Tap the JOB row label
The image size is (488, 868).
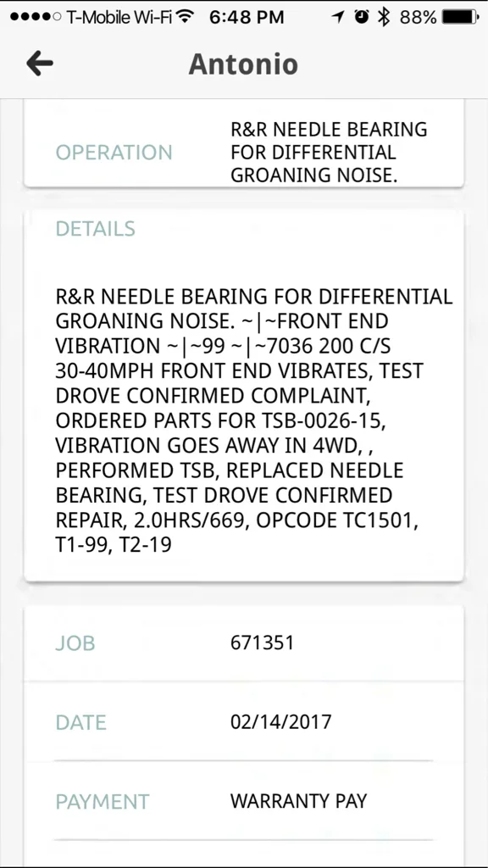75,643
